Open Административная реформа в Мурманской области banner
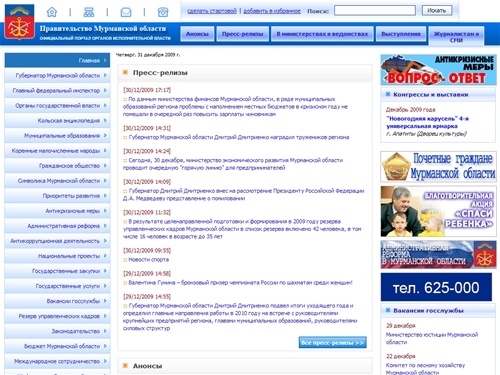Image resolution: width=500 pixels, height=375 pixels. (x=438, y=255)
